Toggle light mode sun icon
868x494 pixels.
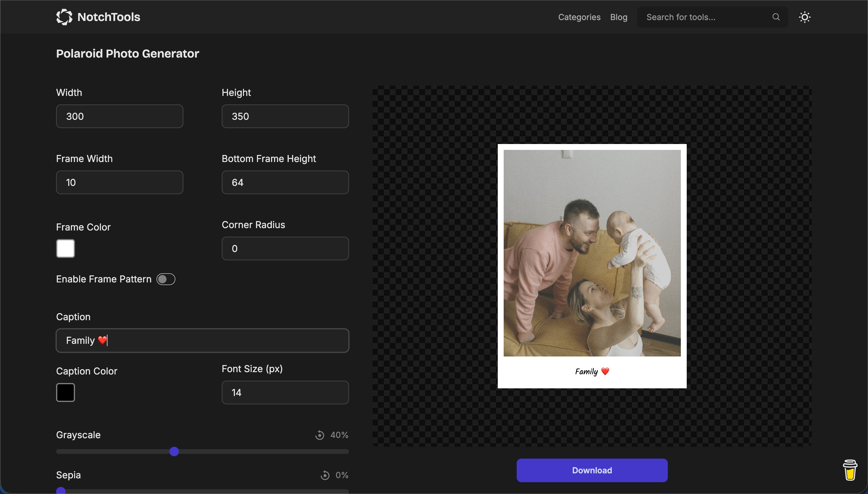tap(805, 17)
